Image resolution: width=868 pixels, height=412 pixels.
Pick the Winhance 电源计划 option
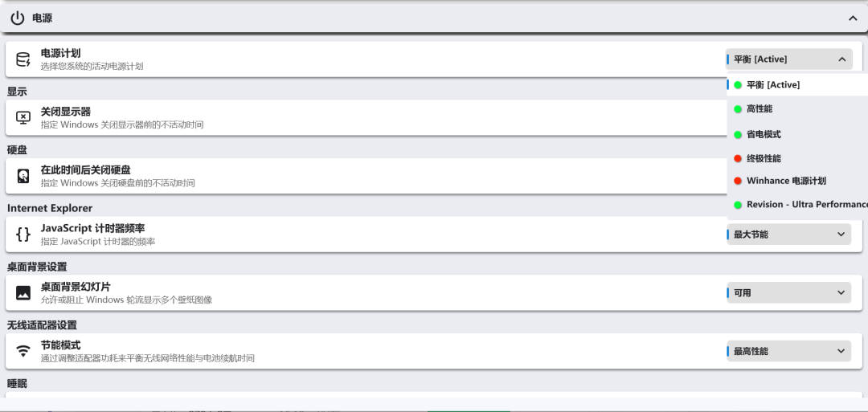pyautogui.click(x=785, y=181)
